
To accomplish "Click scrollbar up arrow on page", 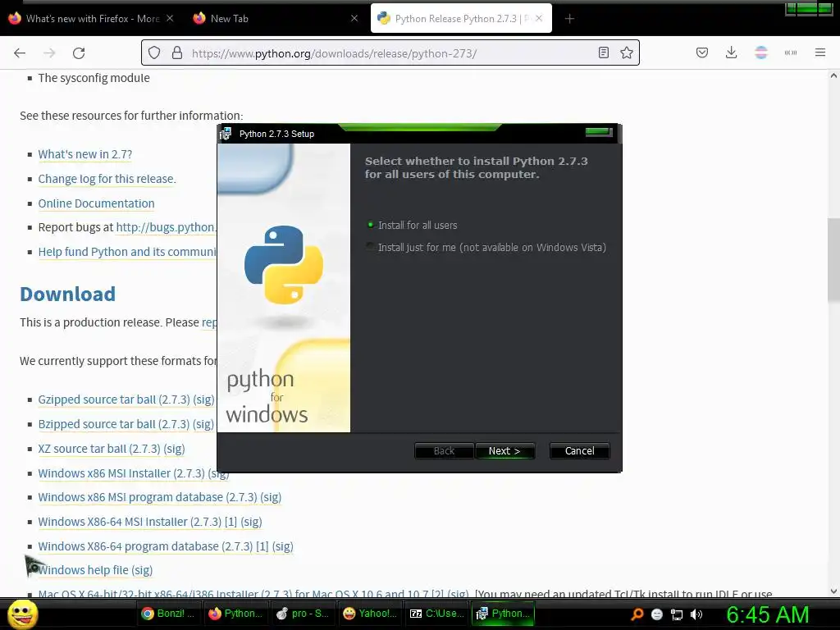I will tap(833, 75).
